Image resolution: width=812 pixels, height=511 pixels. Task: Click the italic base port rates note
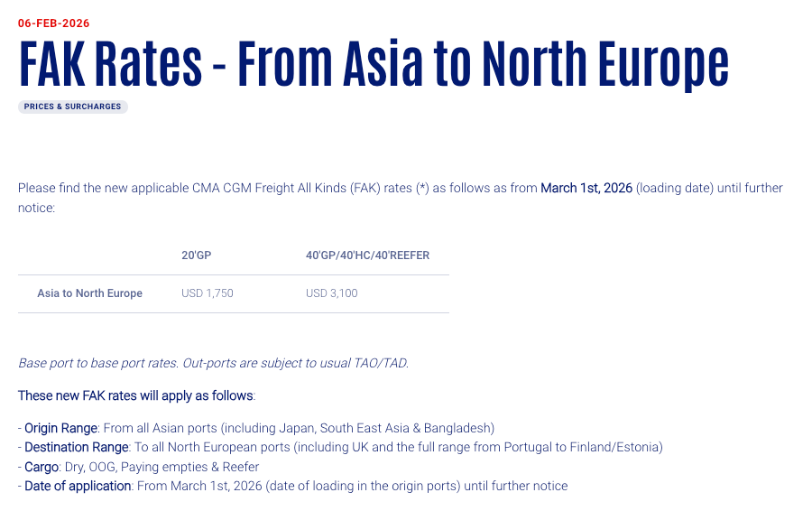[213, 363]
